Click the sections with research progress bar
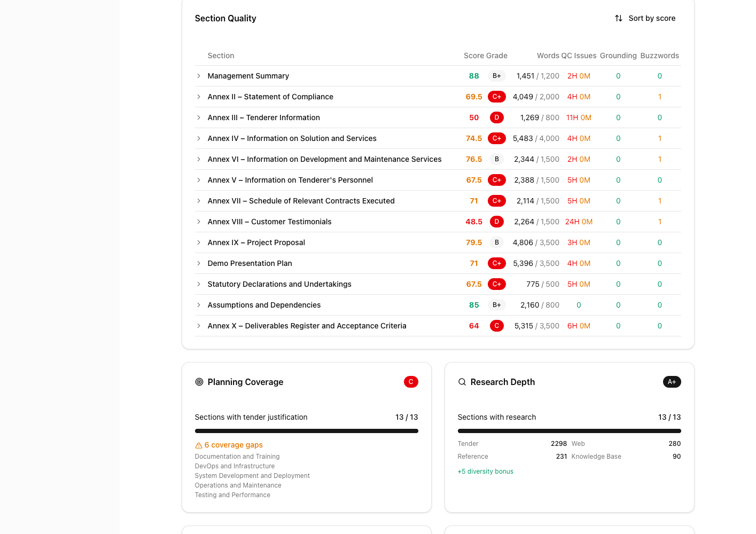756x534 pixels. pyautogui.click(x=570, y=431)
